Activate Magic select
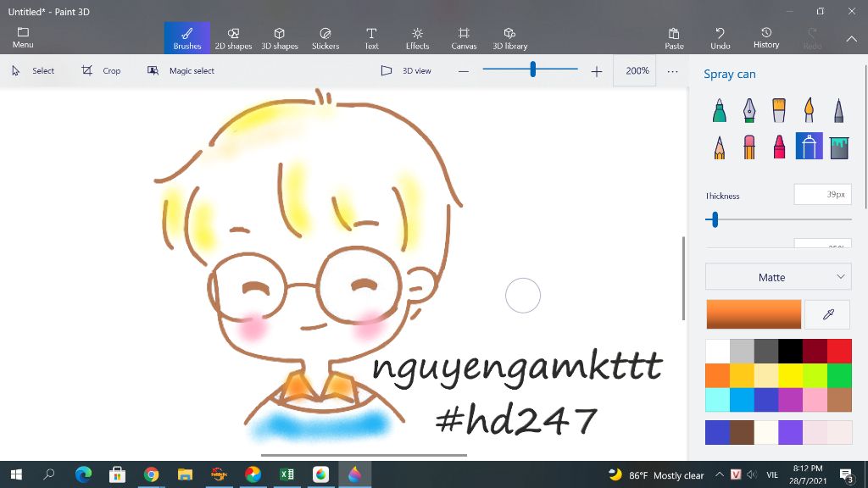This screenshot has height=488, width=868. (x=181, y=71)
